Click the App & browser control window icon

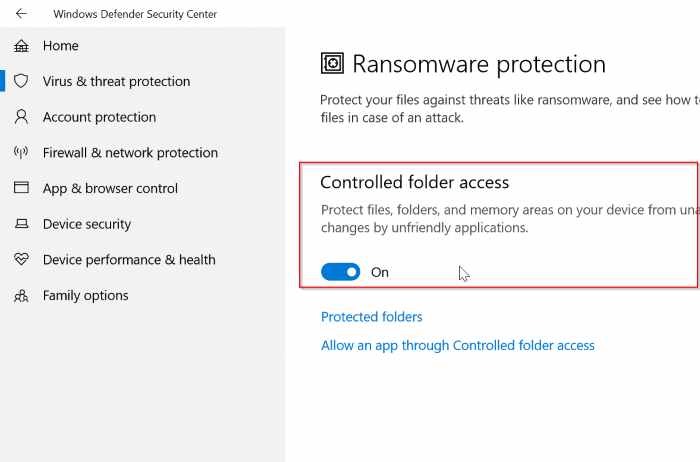click(x=21, y=188)
